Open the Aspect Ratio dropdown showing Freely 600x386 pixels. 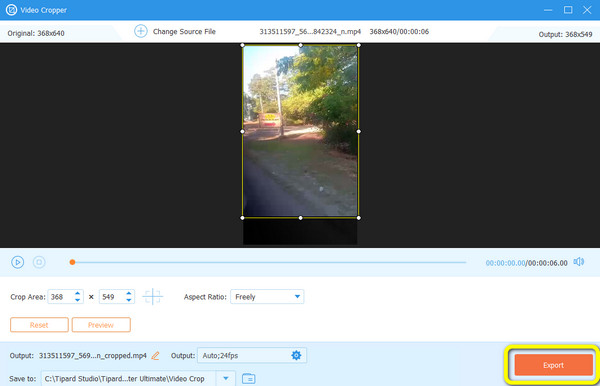267,297
